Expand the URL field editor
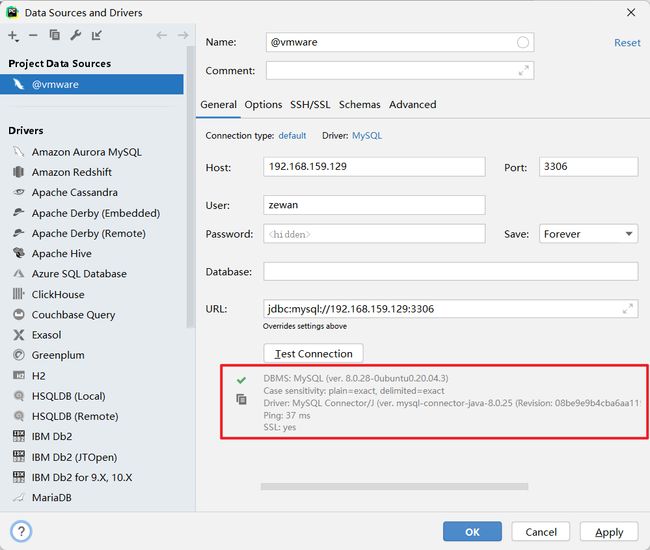 [x=628, y=309]
